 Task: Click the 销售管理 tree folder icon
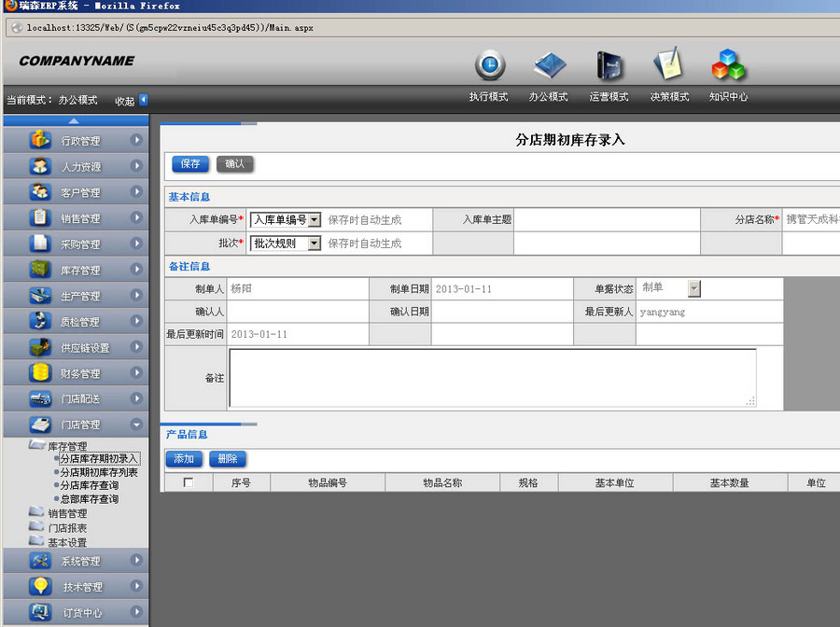tap(36, 512)
